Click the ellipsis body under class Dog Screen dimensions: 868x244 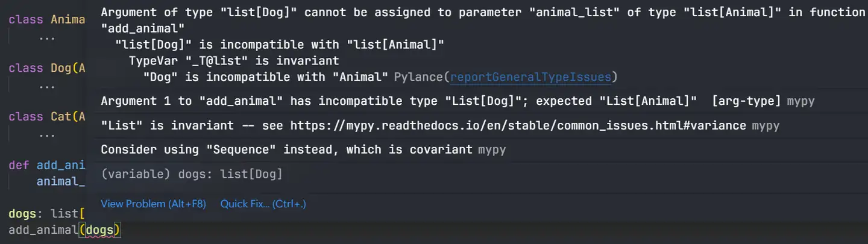46,86
